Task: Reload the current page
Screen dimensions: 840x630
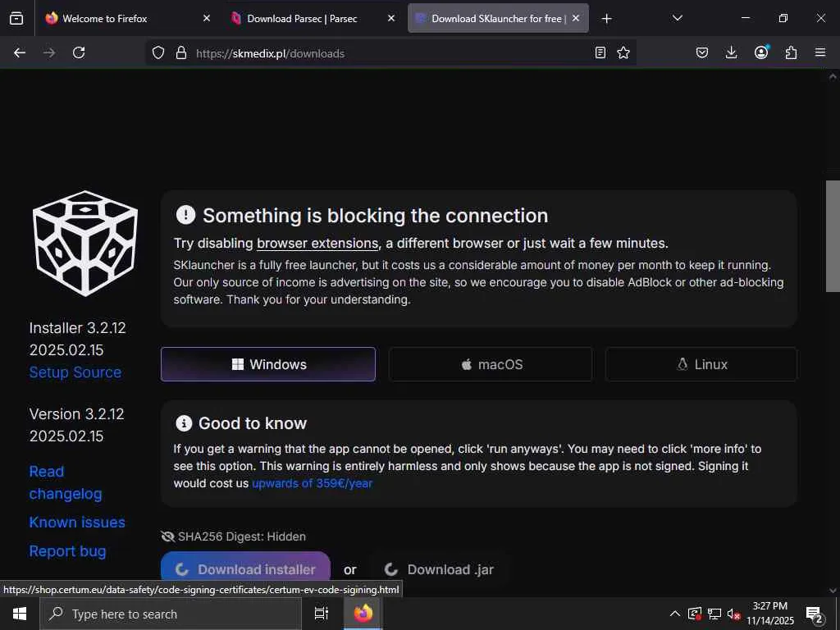Action: [79, 52]
